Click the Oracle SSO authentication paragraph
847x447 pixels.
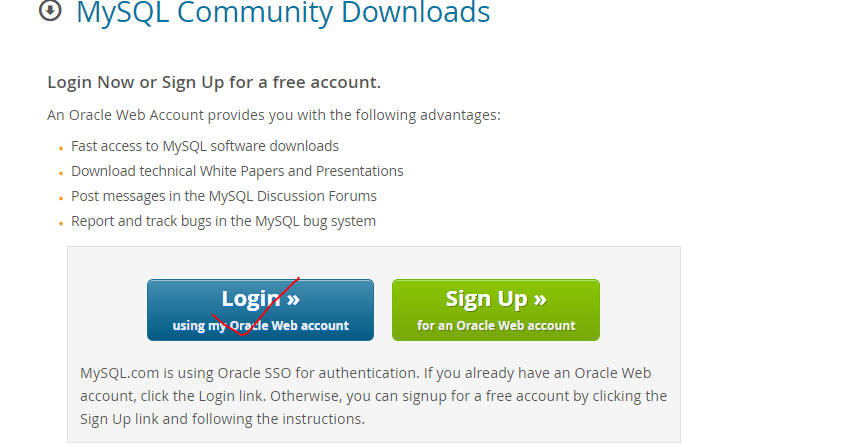point(373,396)
